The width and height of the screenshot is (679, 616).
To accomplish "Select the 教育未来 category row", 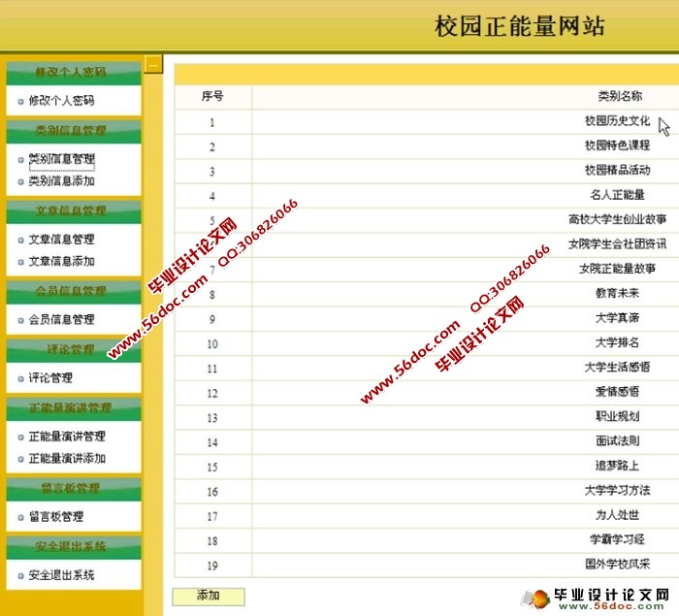I will [x=427, y=294].
